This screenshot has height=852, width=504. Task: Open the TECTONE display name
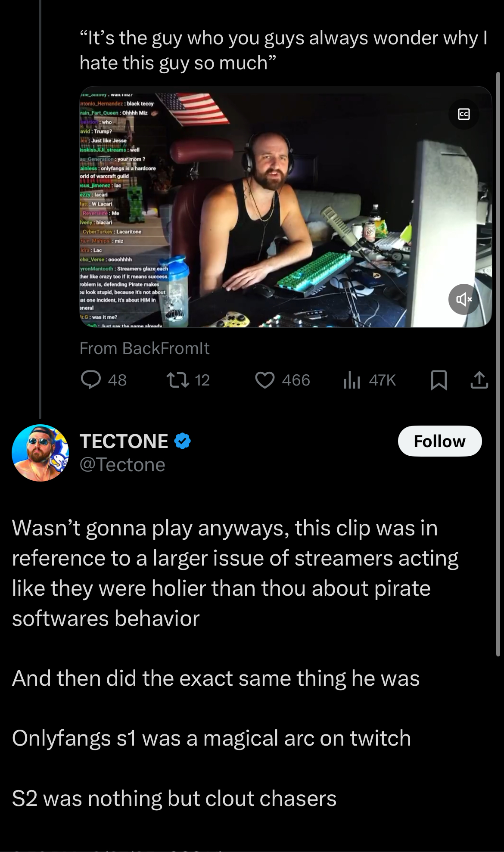[x=124, y=441]
